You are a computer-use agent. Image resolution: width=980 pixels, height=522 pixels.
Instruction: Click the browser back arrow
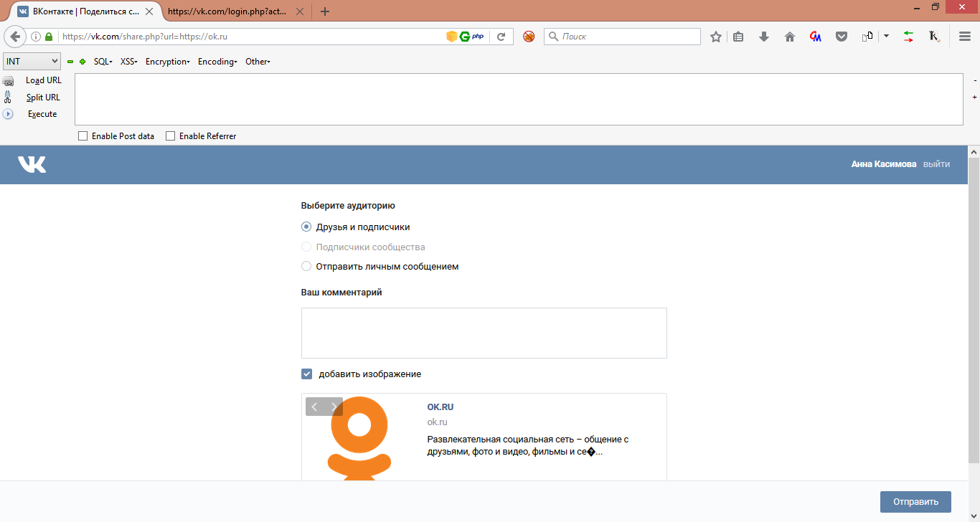click(x=15, y=37)
